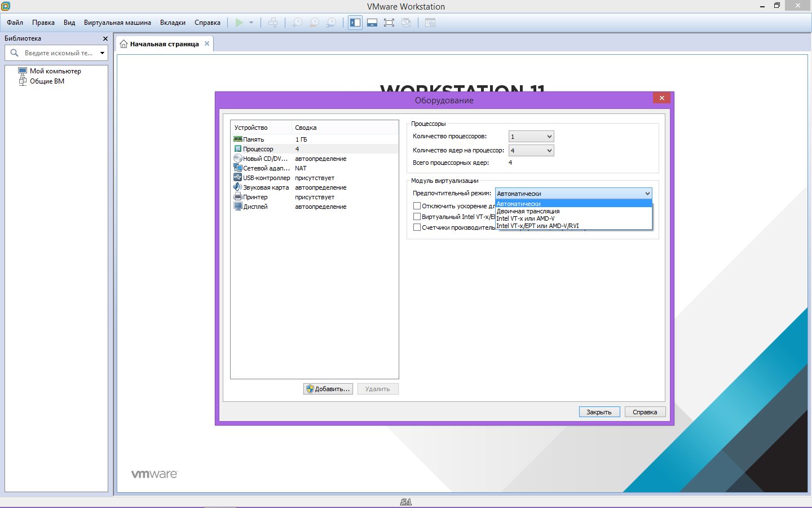Open the Вид menu
This screenshot has width=812, height=508.
[69, 23]
